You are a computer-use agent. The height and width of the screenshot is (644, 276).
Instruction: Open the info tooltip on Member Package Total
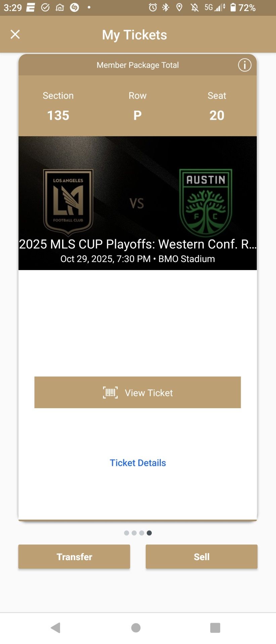244,65
